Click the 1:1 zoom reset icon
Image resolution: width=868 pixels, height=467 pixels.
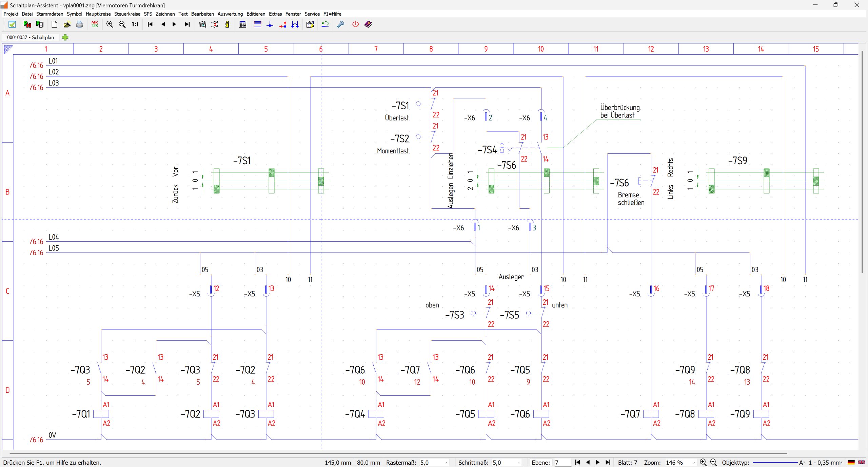pyautogui.click(x=135, y=24)
